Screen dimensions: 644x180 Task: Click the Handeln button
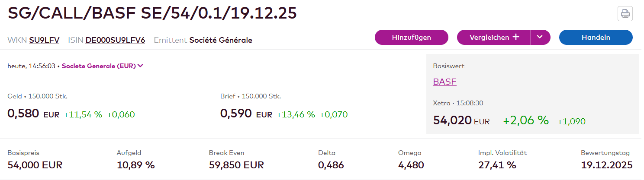point(596,37)
